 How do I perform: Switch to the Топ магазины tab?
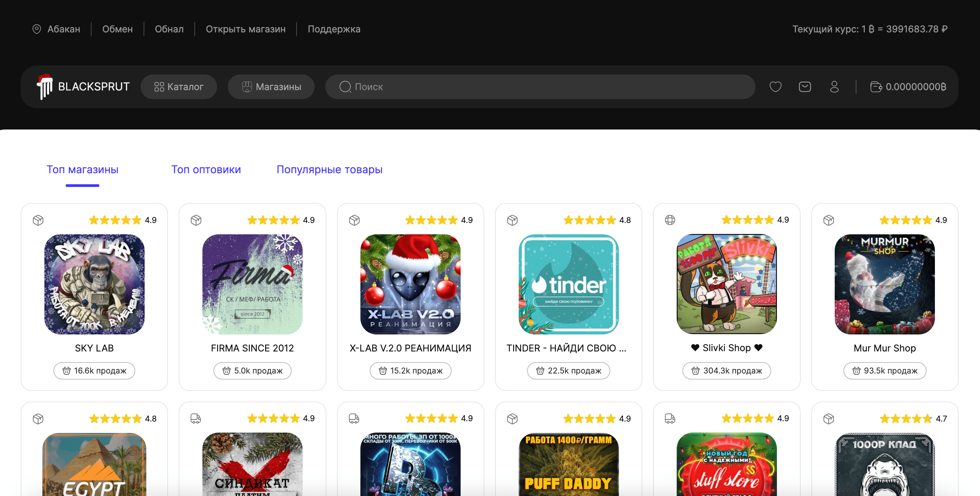83,170
